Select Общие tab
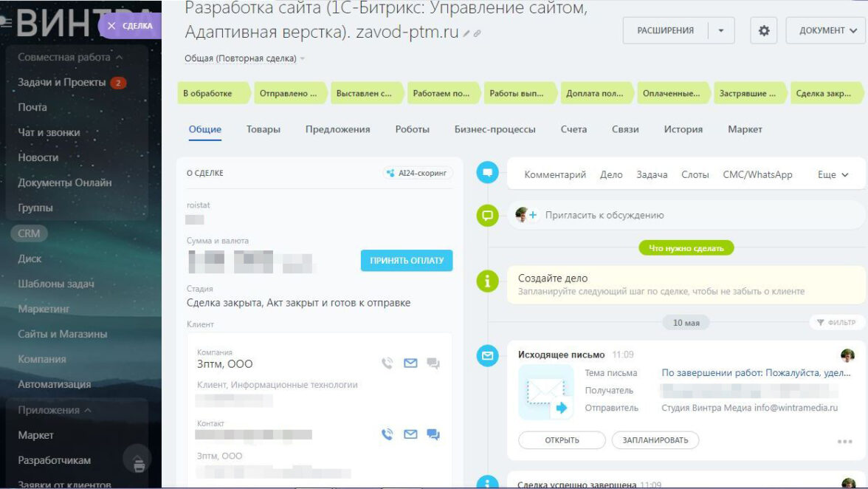The image size is (868, 489). (x=205, y=129)
